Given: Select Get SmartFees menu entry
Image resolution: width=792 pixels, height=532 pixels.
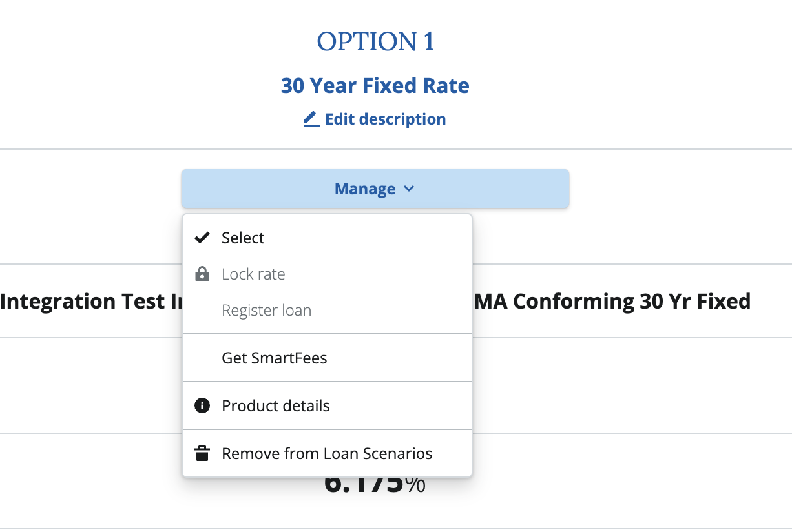Looking at the screenshot, I should [274, 358].
